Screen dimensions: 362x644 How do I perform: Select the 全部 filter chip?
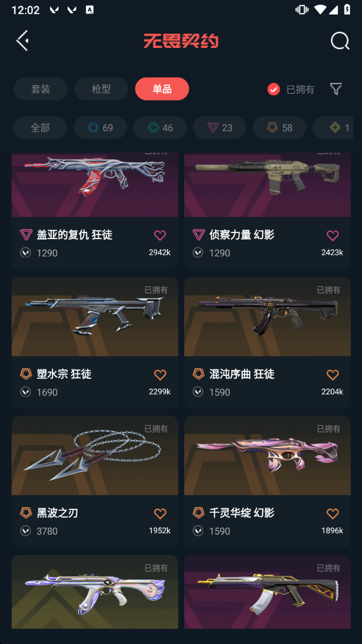point(40,128)
